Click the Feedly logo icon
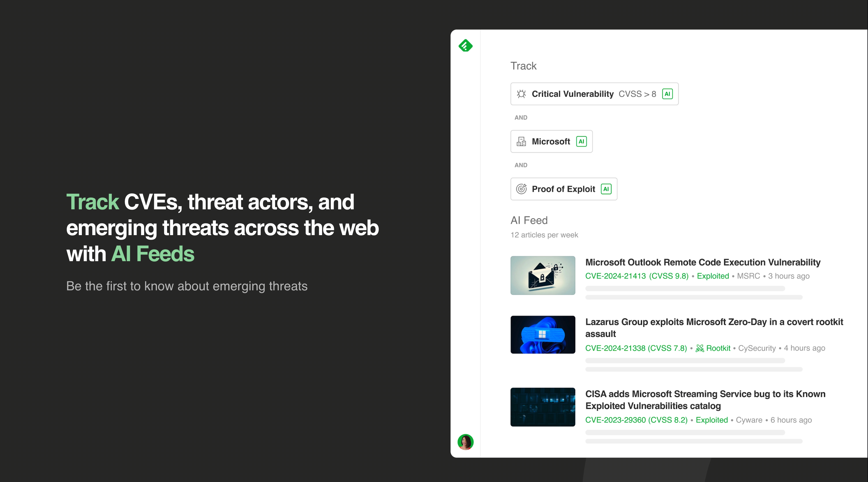 [465, 45]
